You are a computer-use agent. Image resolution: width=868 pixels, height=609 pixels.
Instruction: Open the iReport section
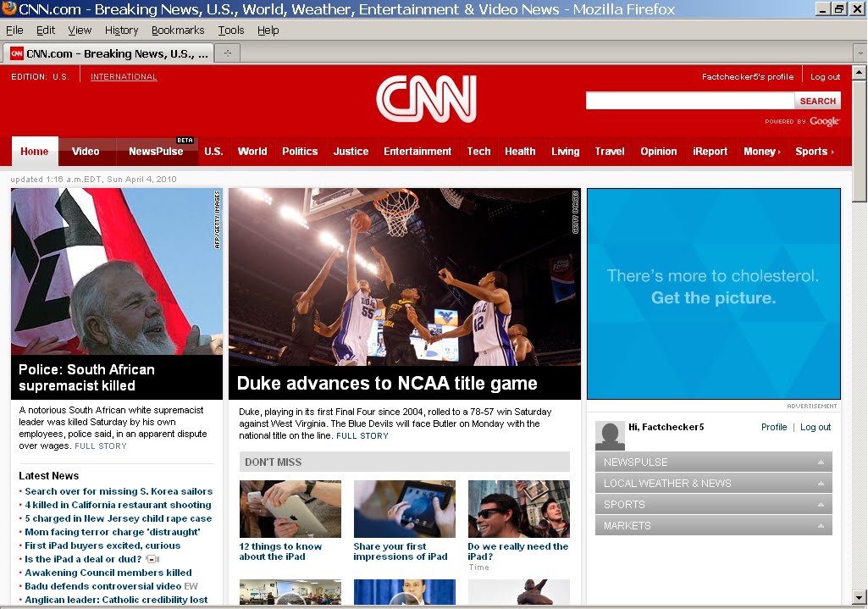[x=710, y=151]
